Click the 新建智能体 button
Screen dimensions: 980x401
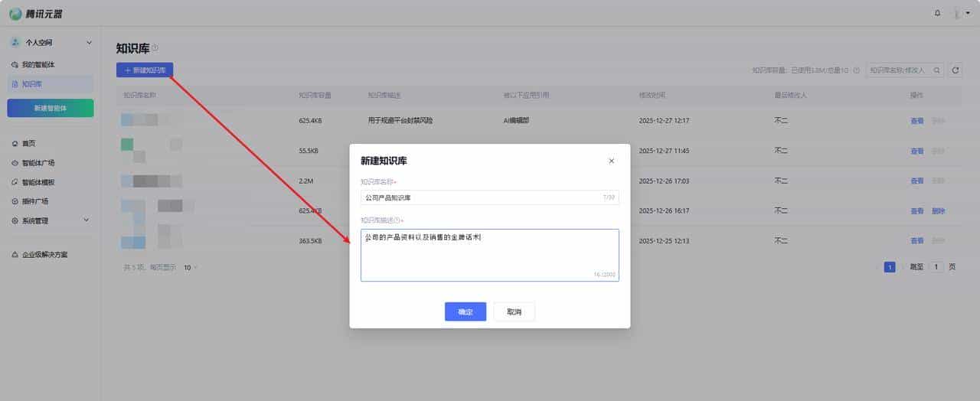coord(51,108)
